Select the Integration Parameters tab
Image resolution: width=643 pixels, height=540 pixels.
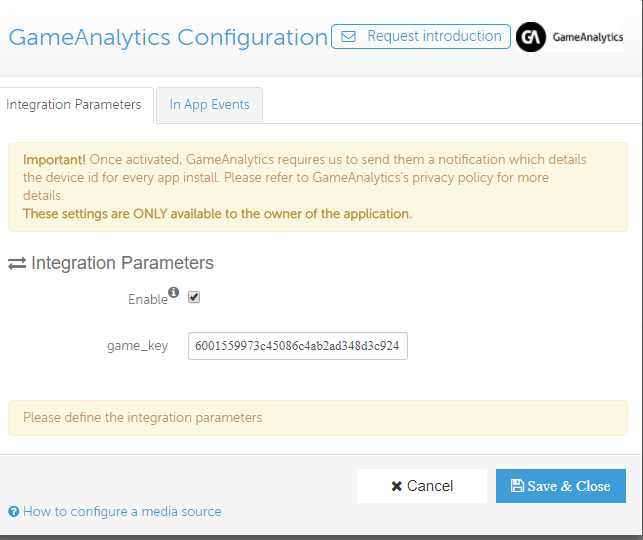coord(74,105)
